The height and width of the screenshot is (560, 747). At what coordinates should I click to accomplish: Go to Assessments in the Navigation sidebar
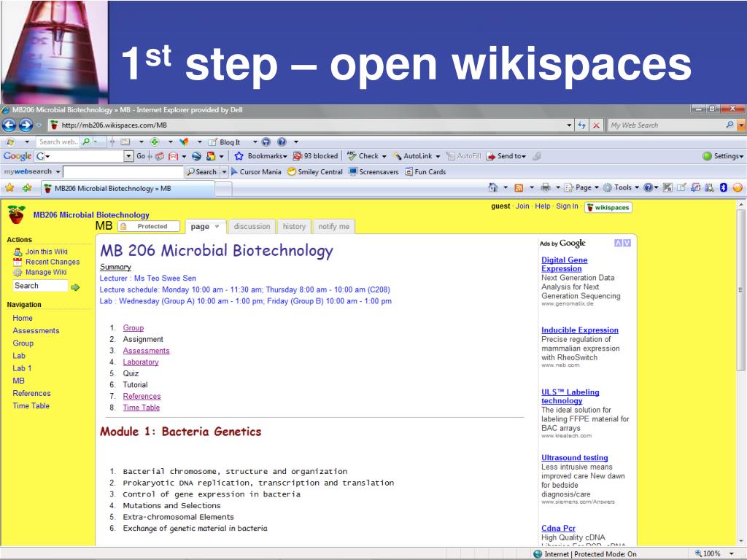pos(36,330)
